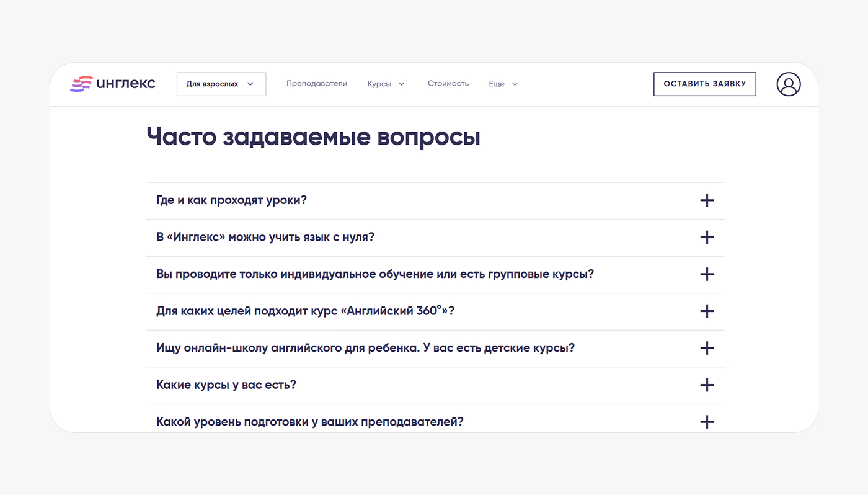Click question Ищу онлайн-школу английского для ребенка
Viewport: 868px width, 495px height.
(x=366, y=348)
